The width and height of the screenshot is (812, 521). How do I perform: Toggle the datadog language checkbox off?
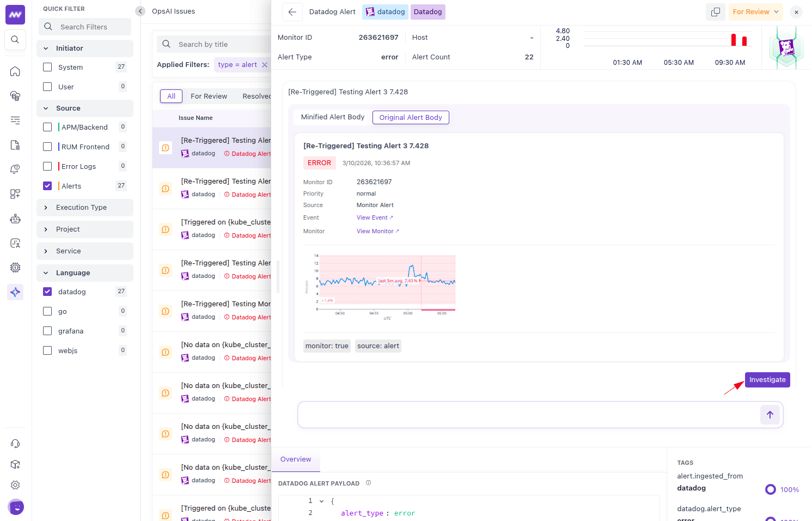pos(47,291)
